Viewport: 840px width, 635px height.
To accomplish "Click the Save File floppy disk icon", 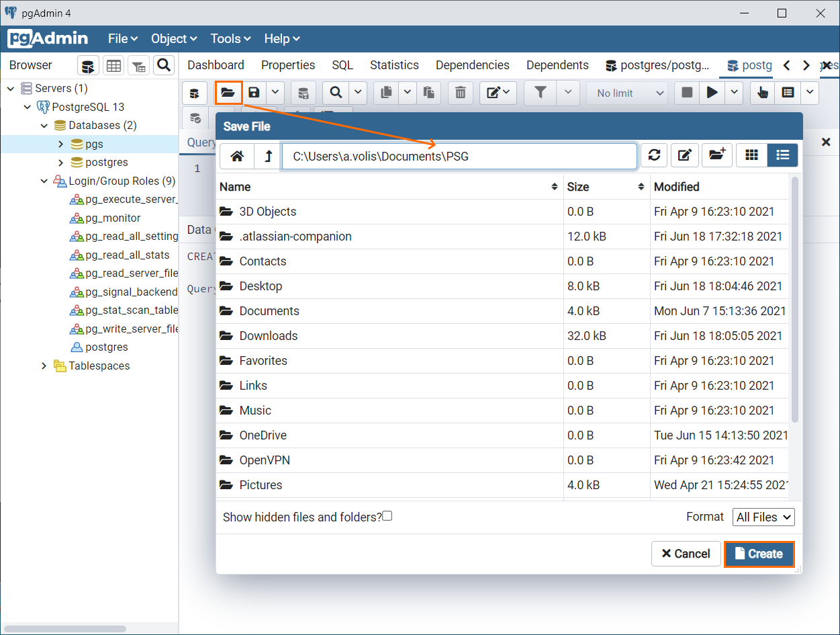I will tap(254, 93).
